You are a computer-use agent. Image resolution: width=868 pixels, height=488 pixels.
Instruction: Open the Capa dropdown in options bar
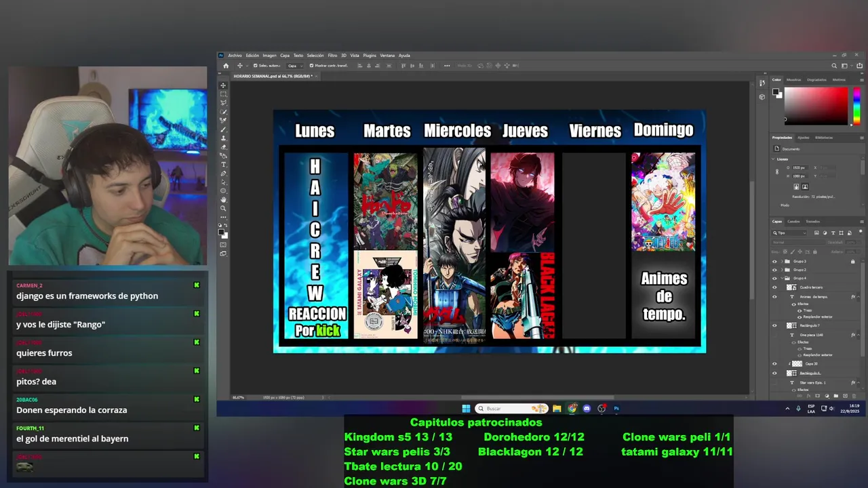pyautogui.click(x=296, y=66)
